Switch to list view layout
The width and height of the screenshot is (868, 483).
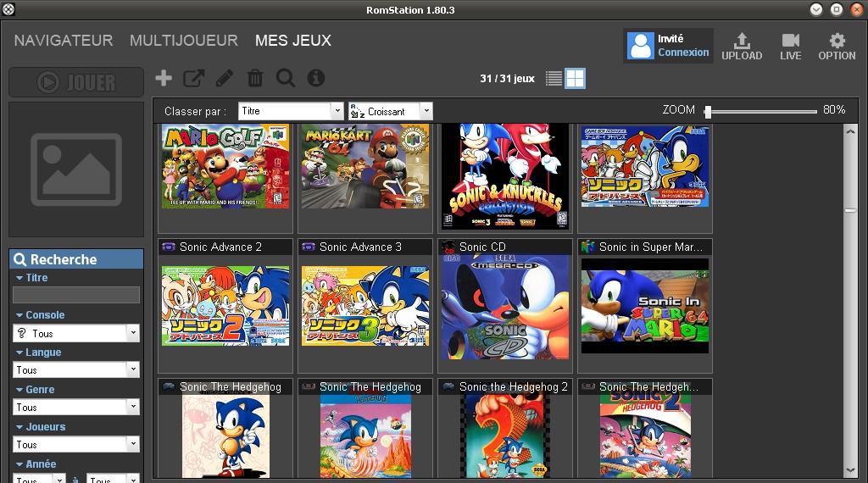tap(554, 78)
